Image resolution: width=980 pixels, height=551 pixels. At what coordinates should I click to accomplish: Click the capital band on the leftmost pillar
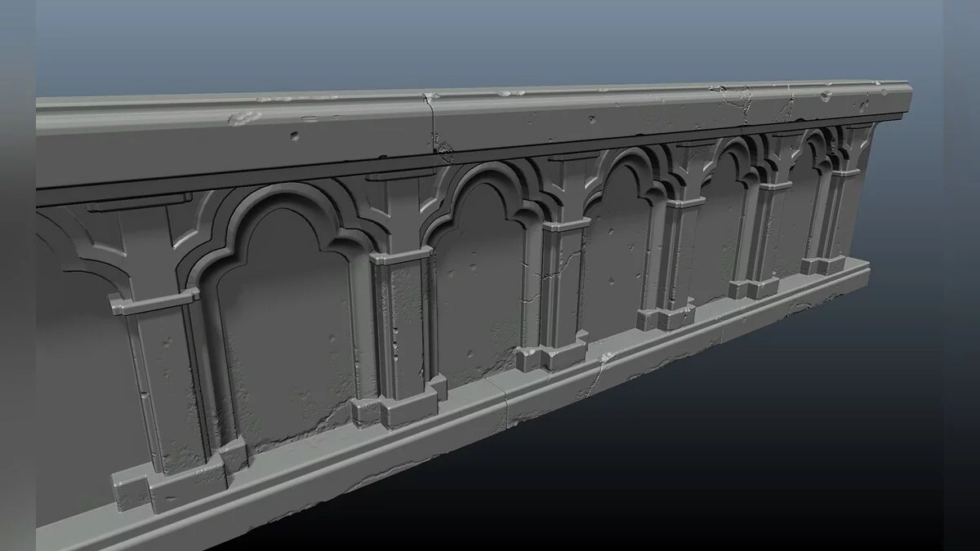(x=155, y=302)
